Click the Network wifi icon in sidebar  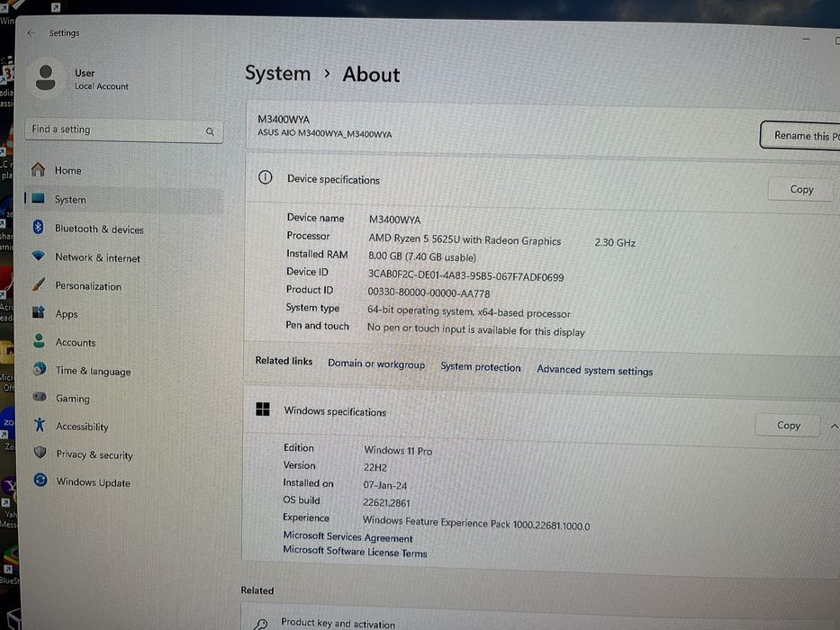coord(38,256)
